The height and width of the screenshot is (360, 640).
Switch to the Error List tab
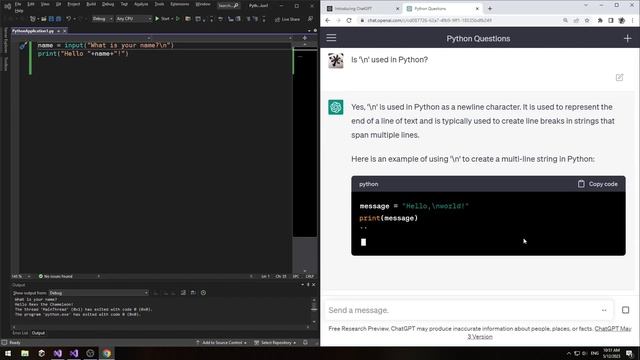tap(20, 333)
